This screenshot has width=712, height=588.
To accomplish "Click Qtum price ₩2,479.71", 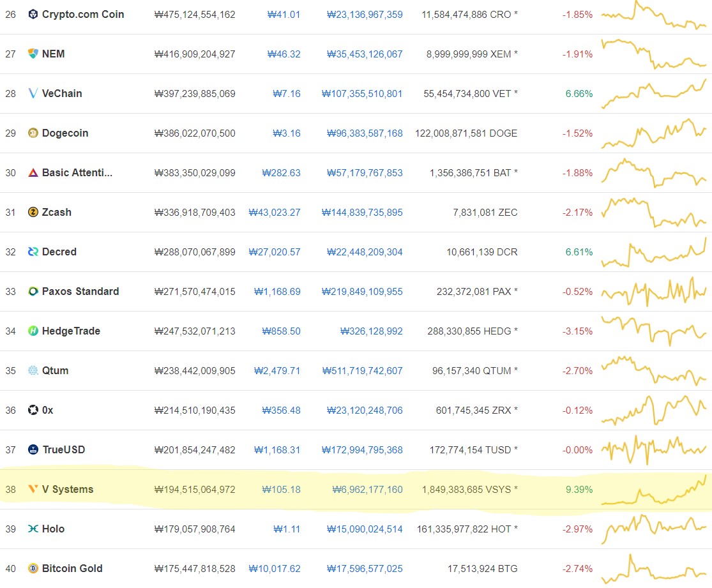I will (277, 370).
